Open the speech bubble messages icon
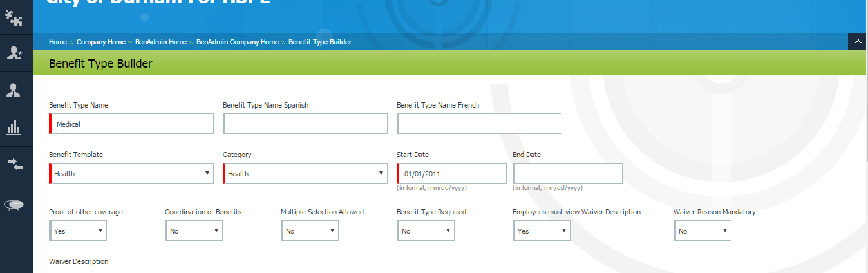The height and width of the screenshot is (273, 868). (14, 204)
